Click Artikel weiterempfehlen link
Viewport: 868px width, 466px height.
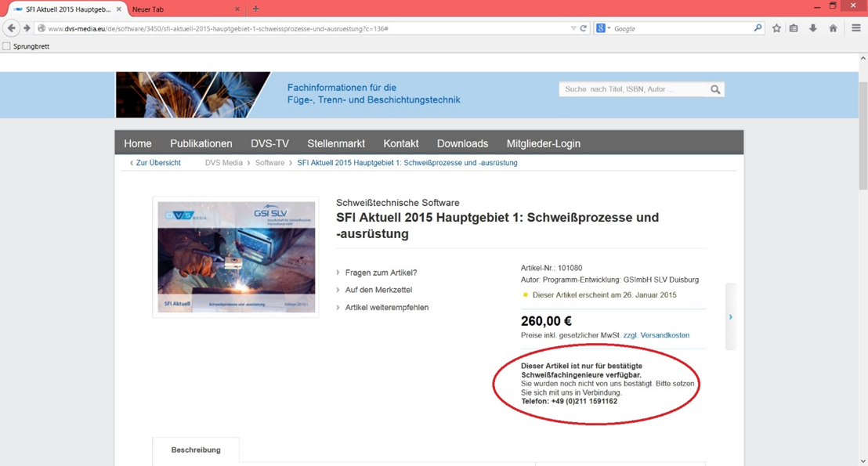pos(387,307)
